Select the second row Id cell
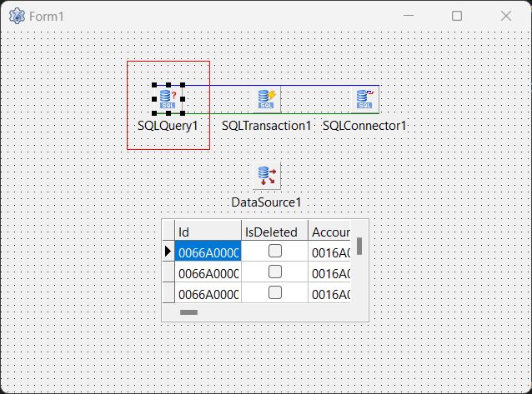Screen dimensions: 532x394 pos(208,272)
